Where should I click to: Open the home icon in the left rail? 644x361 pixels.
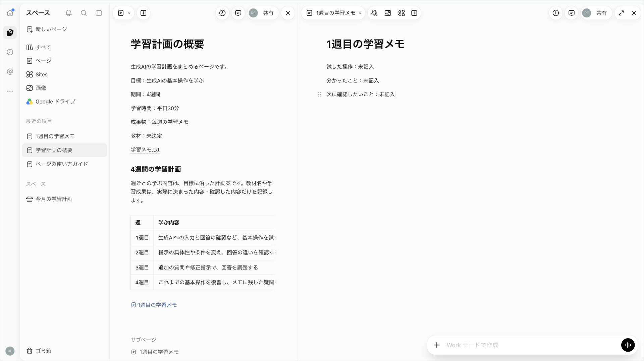(x=10, y=13)
